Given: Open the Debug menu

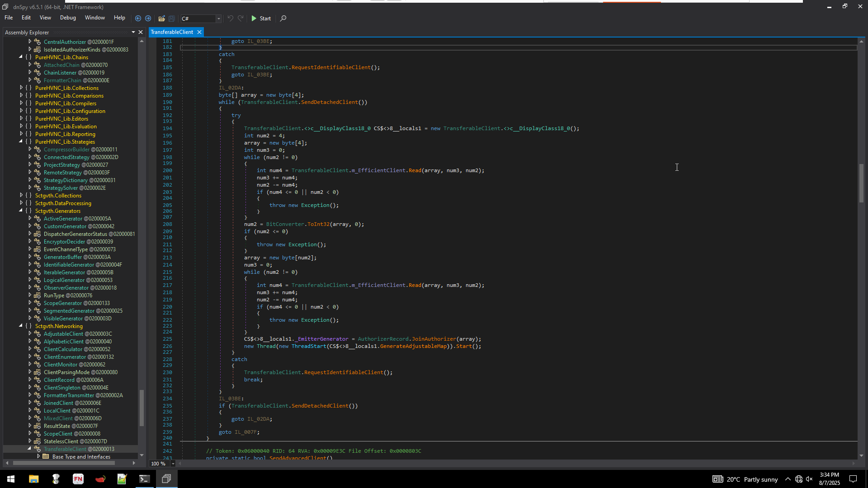Looking at the screenshot, I should point(68,18).
